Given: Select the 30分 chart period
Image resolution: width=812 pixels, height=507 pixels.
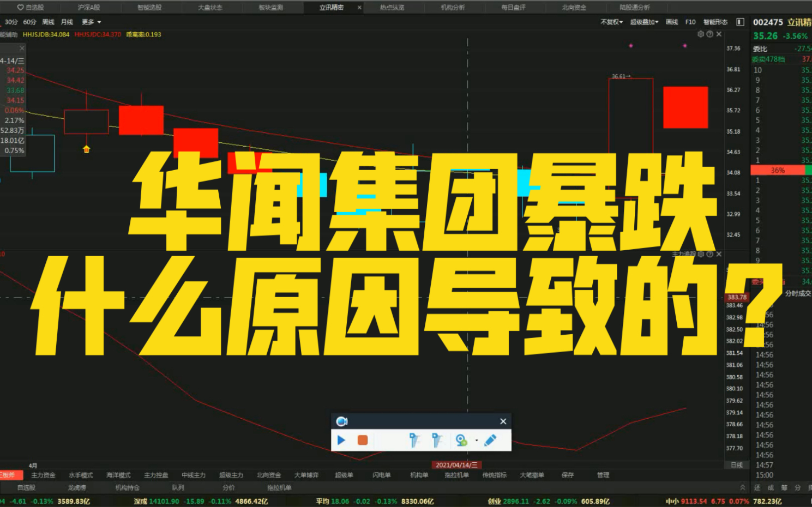Looking at the screenshot, I should pos(11,22).
